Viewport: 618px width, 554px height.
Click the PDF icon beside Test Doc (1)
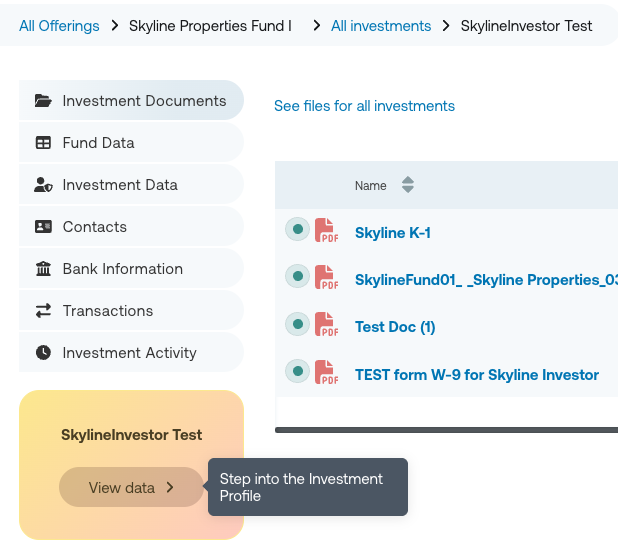(x=326, y=324)
